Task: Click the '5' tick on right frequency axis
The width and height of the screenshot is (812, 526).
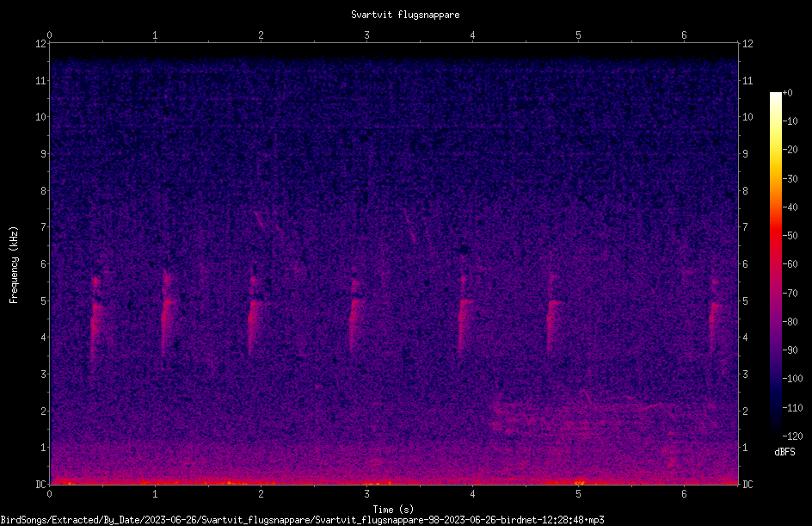Action: pos(745,300)
